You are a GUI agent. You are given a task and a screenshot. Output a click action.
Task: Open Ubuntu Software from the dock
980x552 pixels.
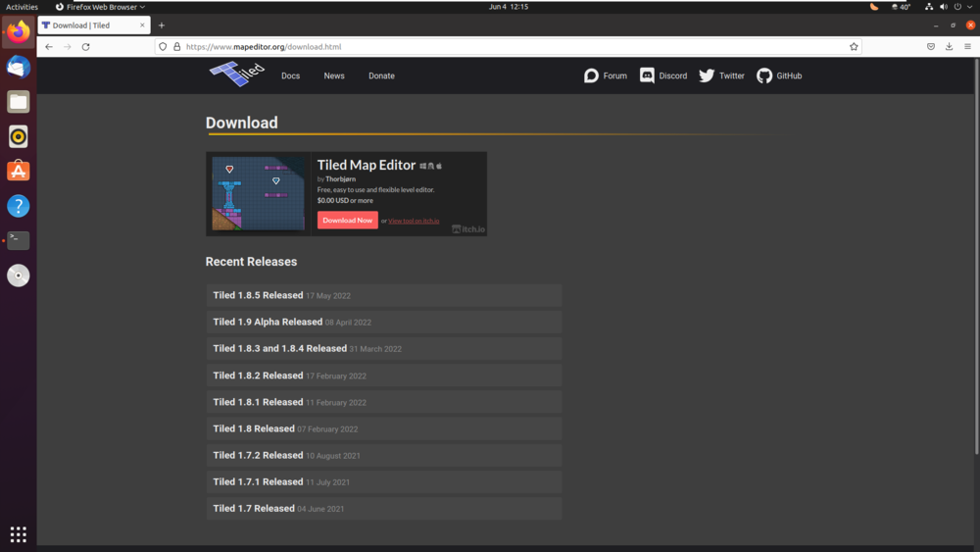coord(18,171)
